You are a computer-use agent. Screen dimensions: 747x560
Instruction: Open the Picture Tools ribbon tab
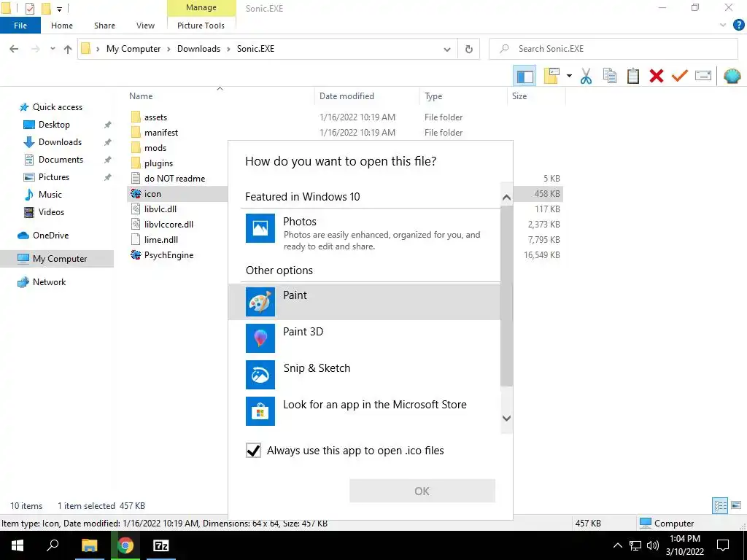201,26
